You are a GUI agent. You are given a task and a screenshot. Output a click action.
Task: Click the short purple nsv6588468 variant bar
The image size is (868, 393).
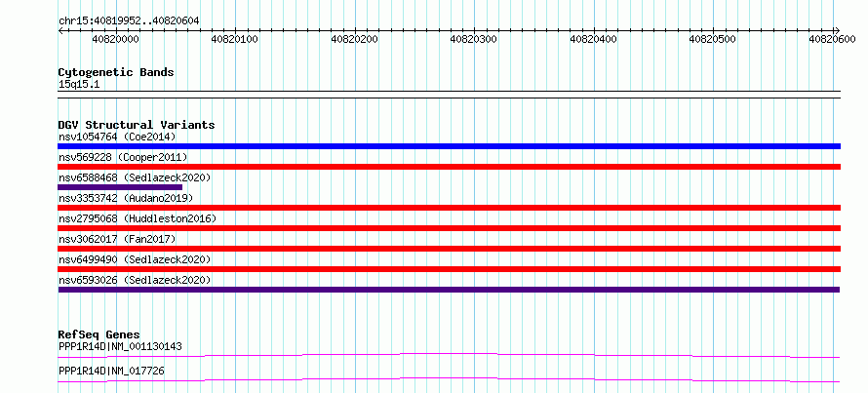[120, 187]
